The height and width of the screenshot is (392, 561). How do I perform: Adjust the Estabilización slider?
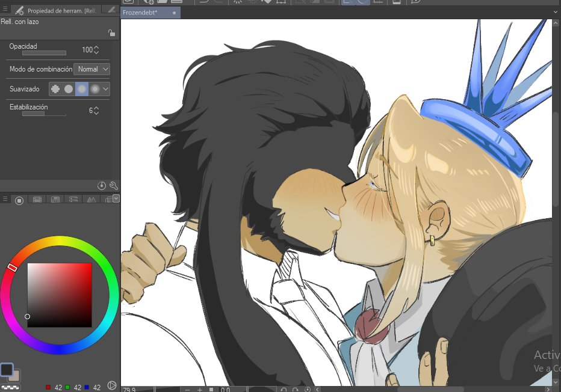click(x=44, y=114)
